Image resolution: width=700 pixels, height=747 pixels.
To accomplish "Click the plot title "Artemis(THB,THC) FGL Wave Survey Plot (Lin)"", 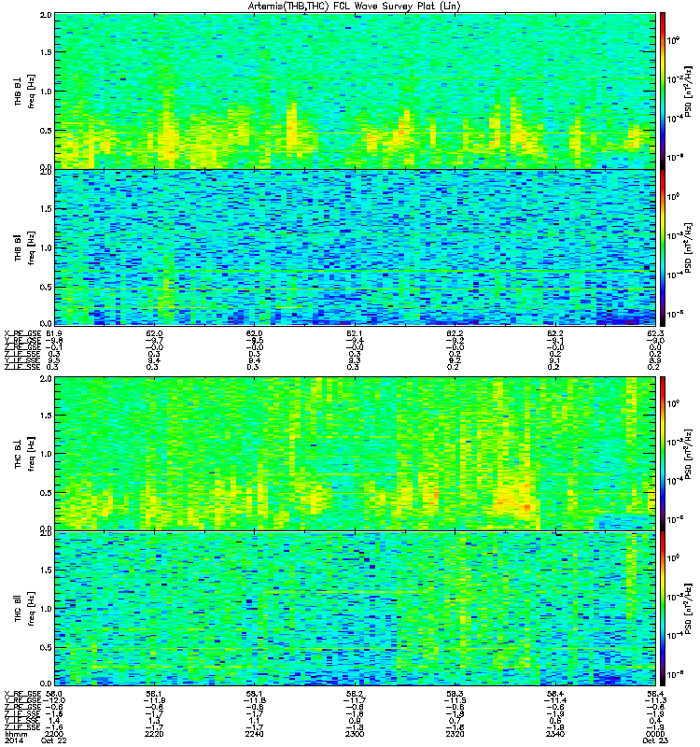I will [x=355, y=7].
